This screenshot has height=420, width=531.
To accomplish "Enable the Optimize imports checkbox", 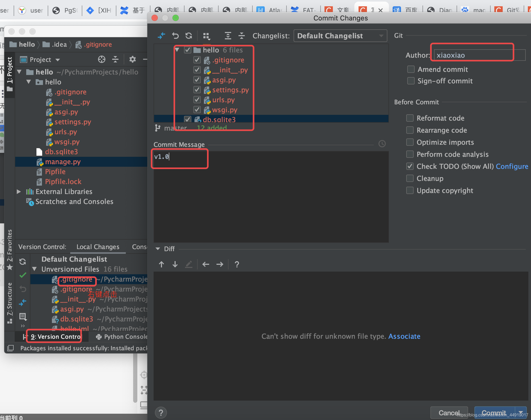I will (410, 142).
